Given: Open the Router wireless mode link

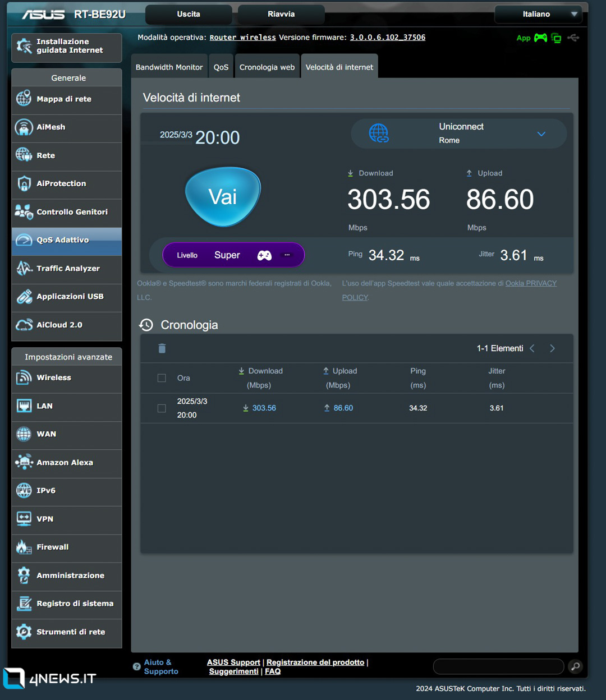Looking at the screenshot, I should coord(242,38).
